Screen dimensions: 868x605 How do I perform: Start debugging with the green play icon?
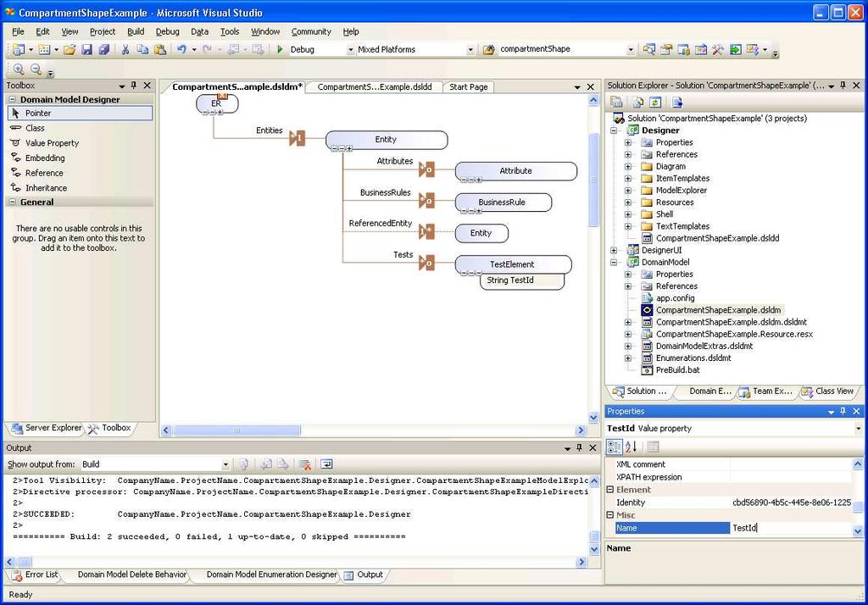[280, 49]
